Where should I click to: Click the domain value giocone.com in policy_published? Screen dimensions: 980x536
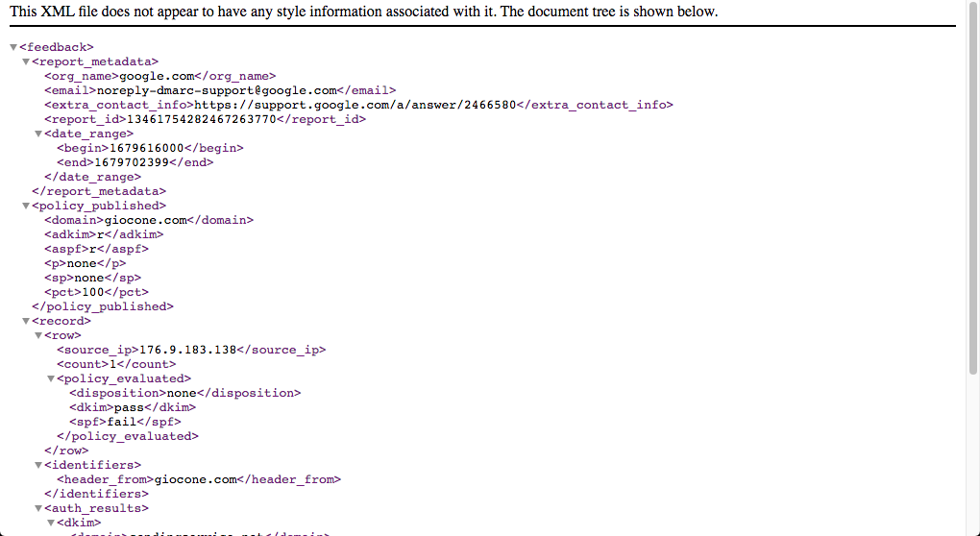coord(146,220)
